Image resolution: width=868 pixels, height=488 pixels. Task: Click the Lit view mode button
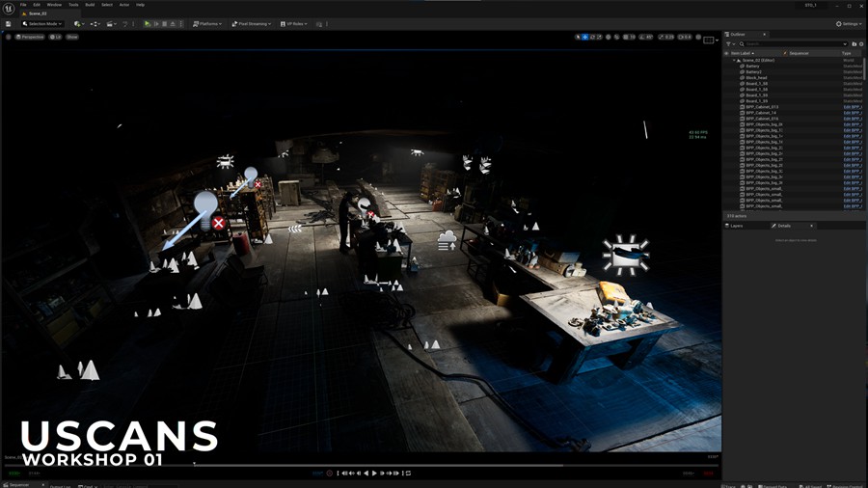pos(55,37)
